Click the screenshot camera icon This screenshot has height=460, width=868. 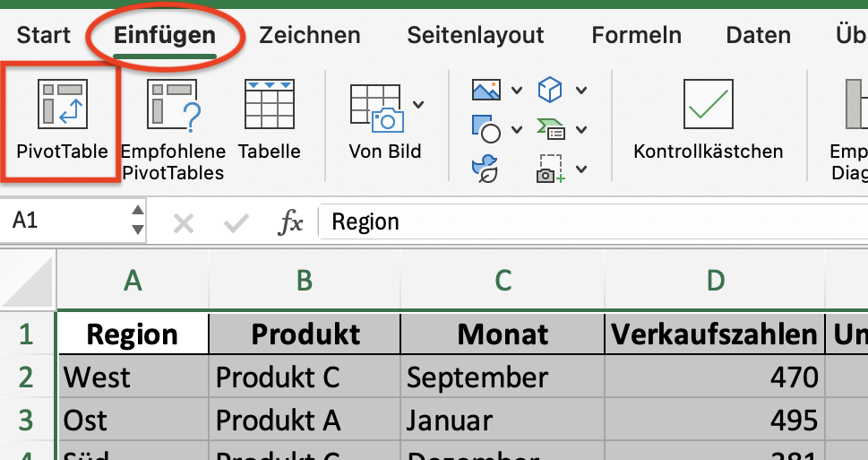(550, 169)
